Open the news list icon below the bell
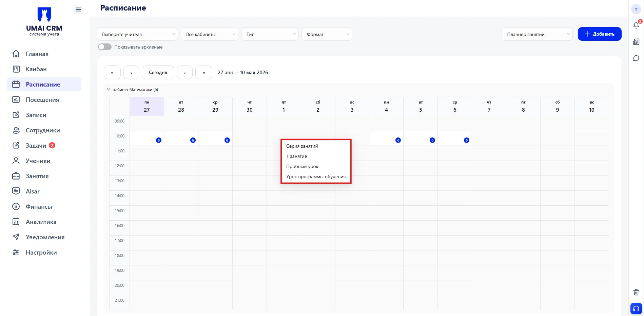 [x=636, y=42]
